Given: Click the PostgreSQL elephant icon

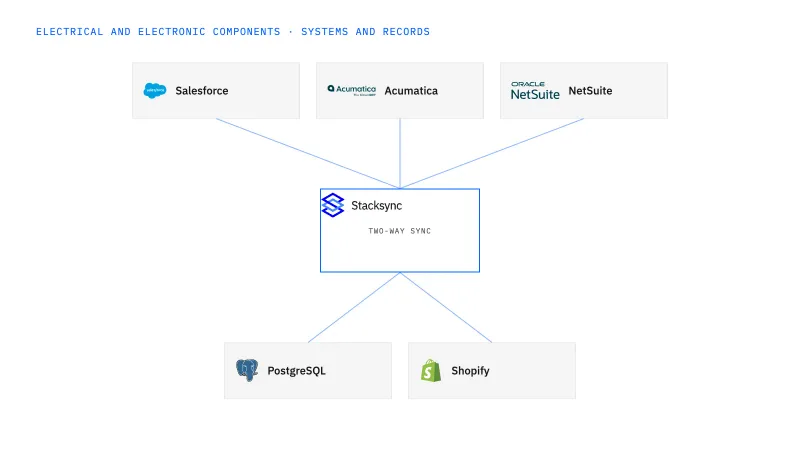Looking at the screenshot, I should coord(247,370).
